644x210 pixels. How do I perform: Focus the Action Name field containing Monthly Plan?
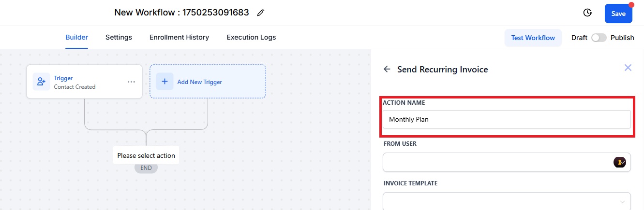click(507, 119)
